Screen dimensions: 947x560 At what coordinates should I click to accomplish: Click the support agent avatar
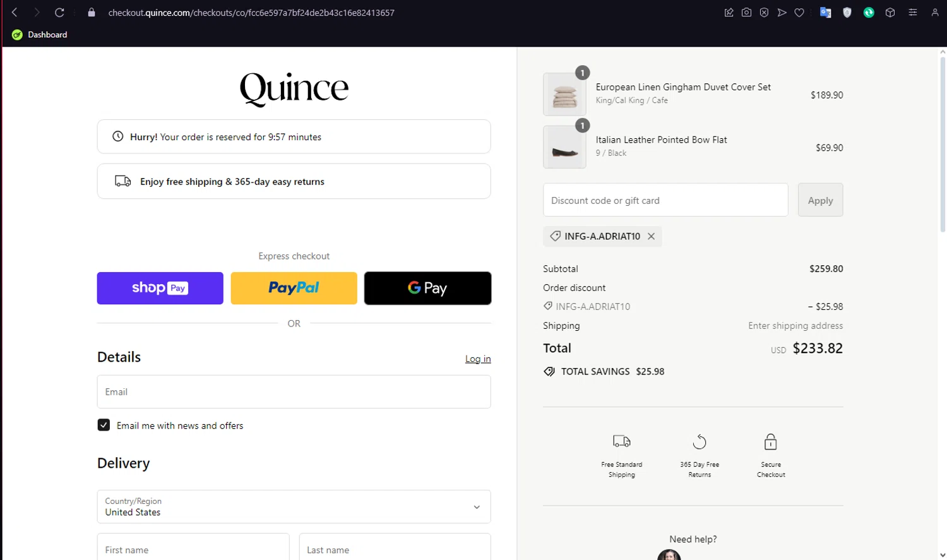(x=669, y=555)
